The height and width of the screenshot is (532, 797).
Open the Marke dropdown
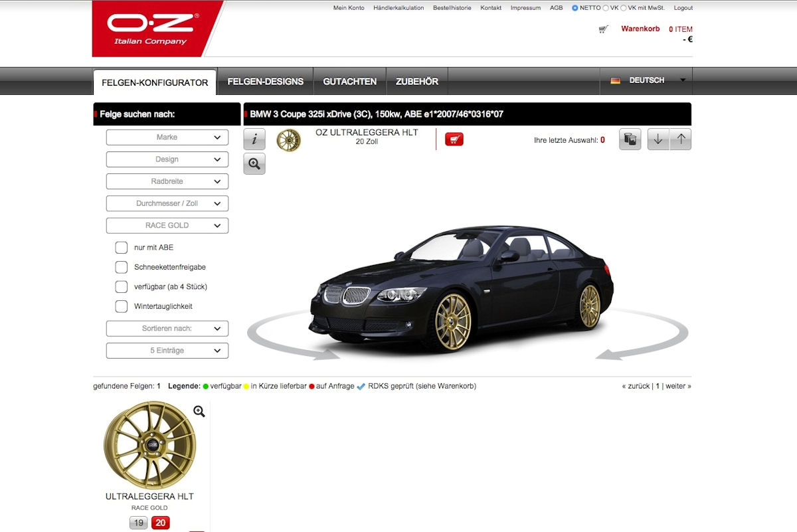(x=167, y=137)
